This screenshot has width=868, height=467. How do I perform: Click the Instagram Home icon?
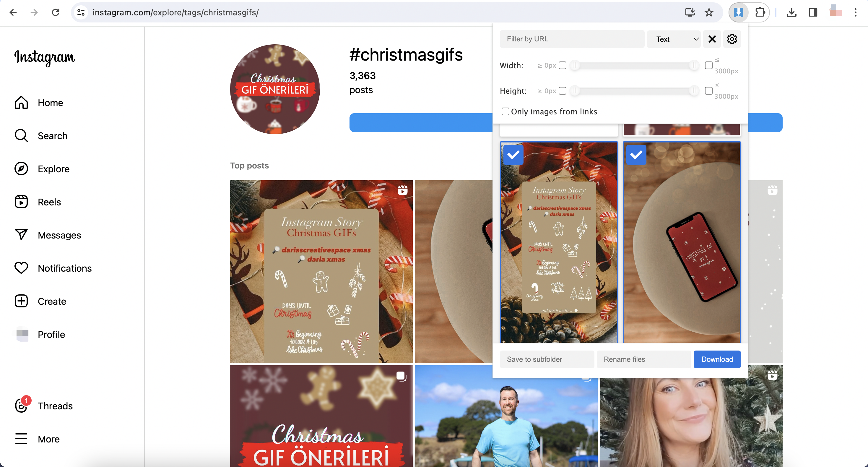coord(21,102)
